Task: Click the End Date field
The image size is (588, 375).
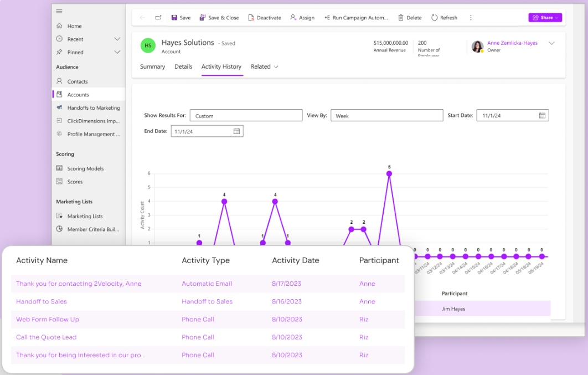Action: click(207, 131)
